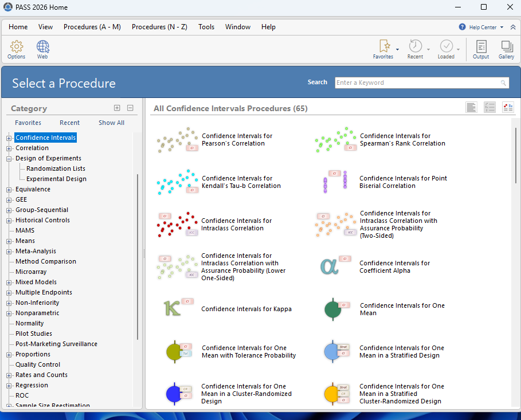Open the Tools menu
Viewport: 521px width, 420px height.
pyautogui.click(x=206, y=27)
